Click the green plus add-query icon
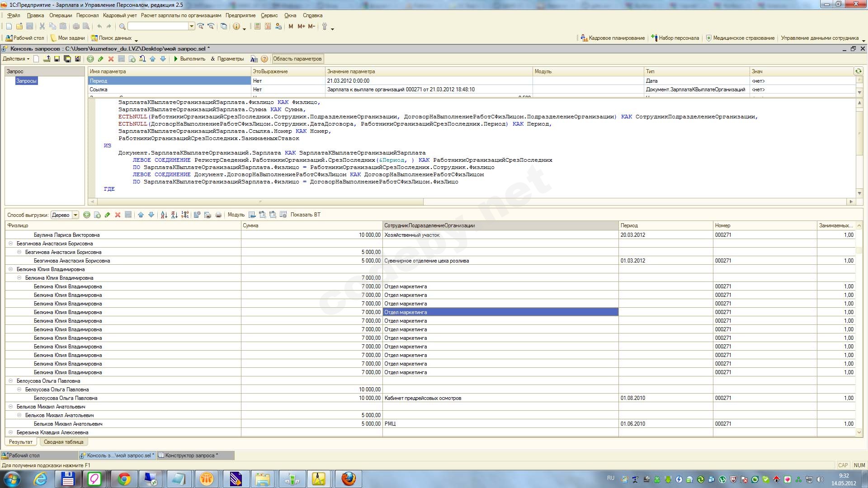The image size is (868, 488). pos(90,59)
